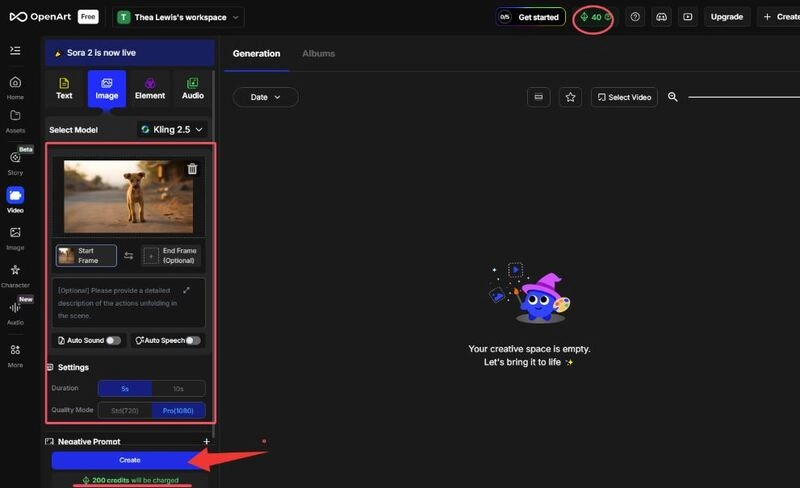Select the 10s duration option

coord(178,388)
